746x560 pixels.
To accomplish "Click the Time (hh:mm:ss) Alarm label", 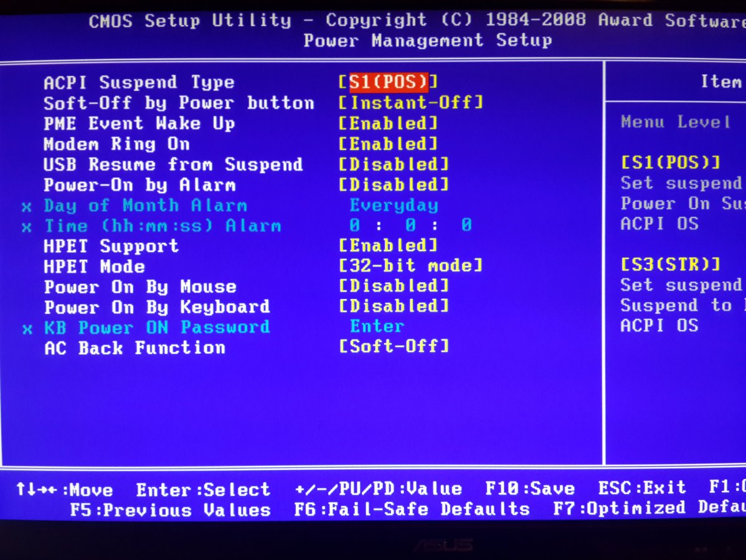I will (x=163, y=226).
